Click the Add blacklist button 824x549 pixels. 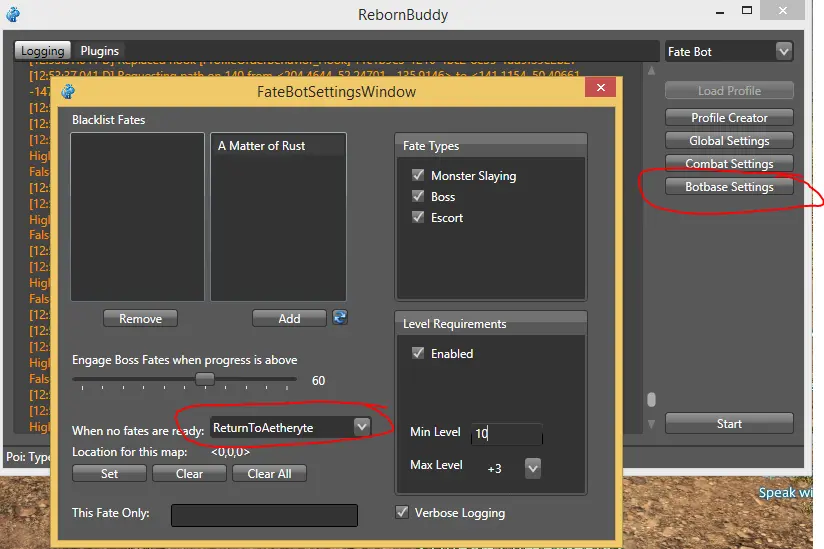pyautogui.click(x=290, y=318)
